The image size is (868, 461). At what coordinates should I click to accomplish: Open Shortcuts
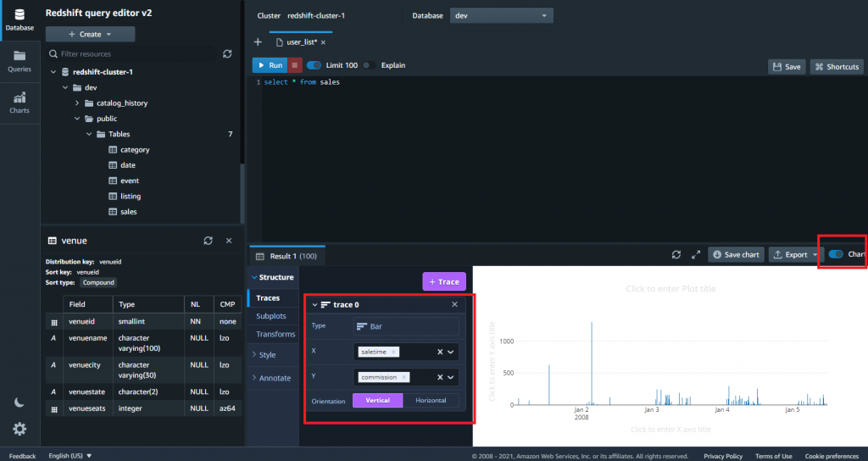[x=837, y=66]
